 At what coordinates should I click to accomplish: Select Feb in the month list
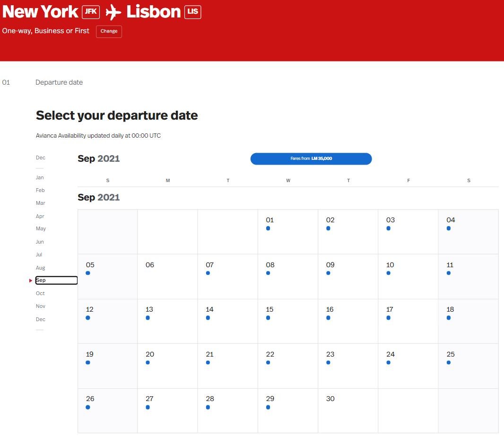(40, 191)
